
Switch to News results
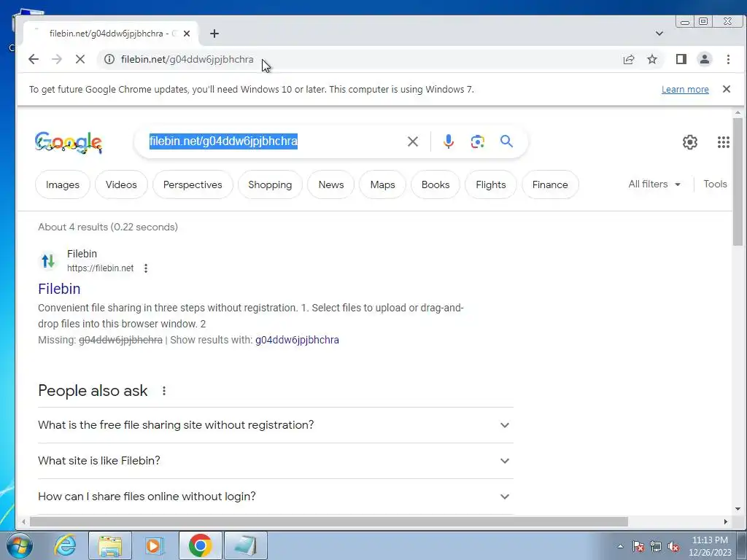tap(331, 184)
